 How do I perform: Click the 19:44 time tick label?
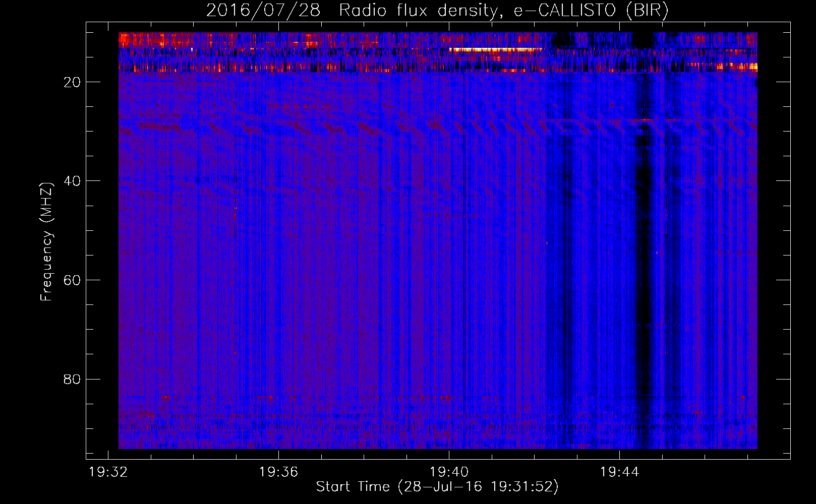[x=619, y=472]
